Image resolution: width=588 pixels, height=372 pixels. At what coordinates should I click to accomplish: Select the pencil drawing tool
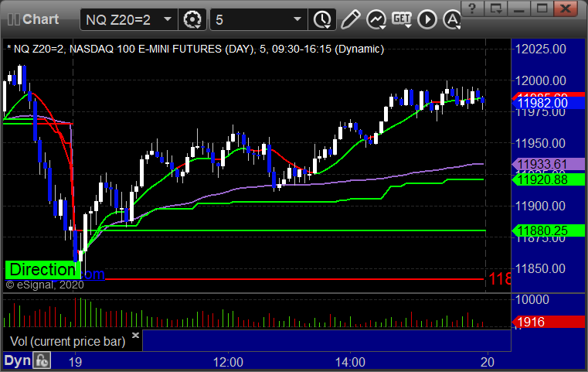[350, 19]
